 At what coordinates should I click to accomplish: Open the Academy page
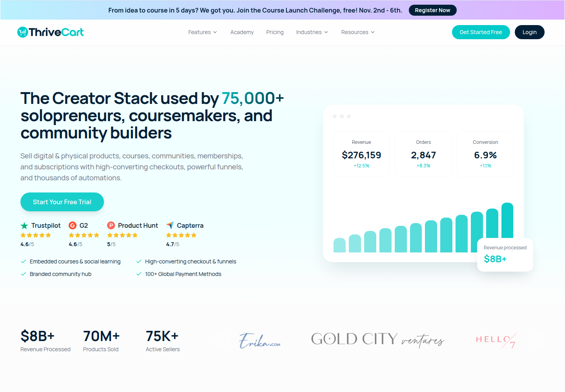[x=242, y=32]
